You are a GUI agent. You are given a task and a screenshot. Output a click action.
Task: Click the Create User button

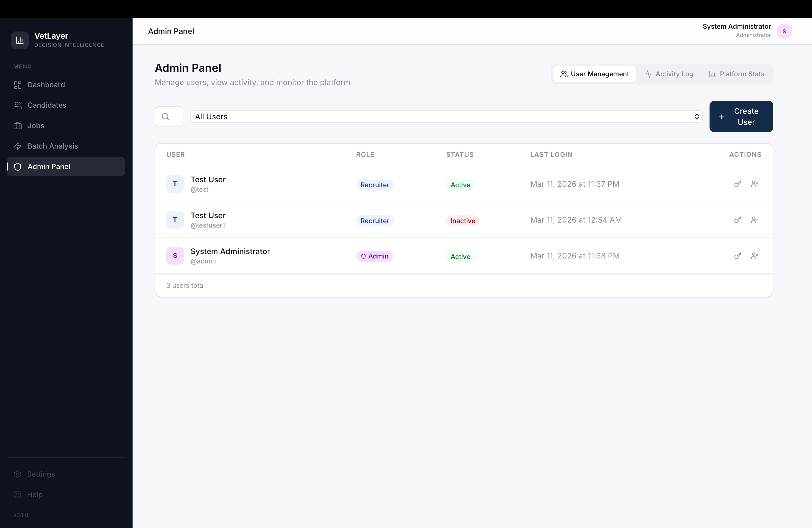tap(741, 116)
